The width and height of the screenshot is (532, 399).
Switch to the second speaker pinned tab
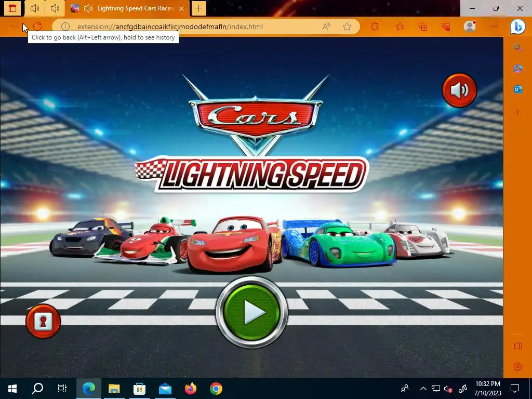click(55, 8)
